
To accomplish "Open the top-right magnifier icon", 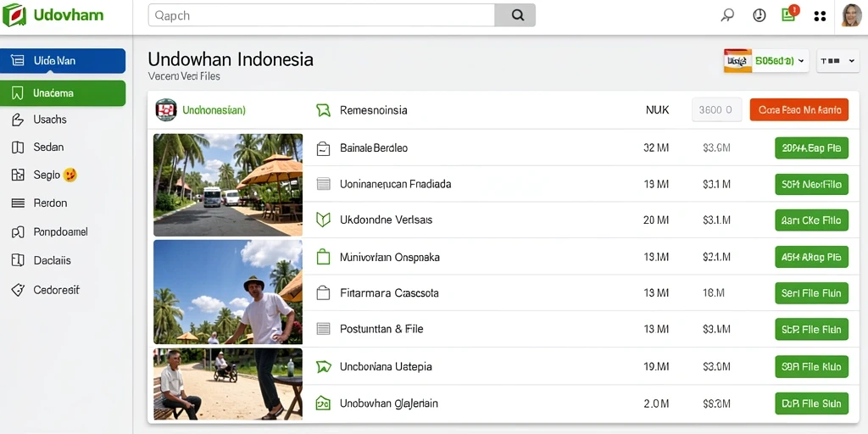I will 726,15.
